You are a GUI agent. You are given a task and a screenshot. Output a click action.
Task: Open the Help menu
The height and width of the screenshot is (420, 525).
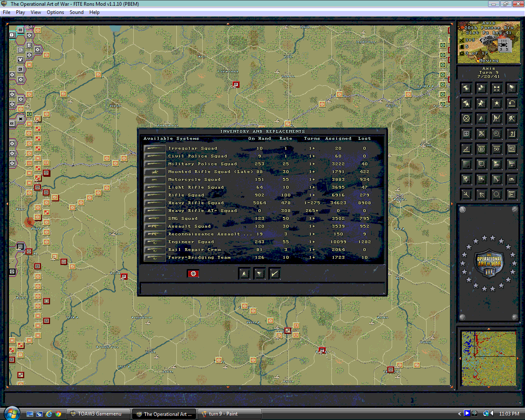point(94,12)
